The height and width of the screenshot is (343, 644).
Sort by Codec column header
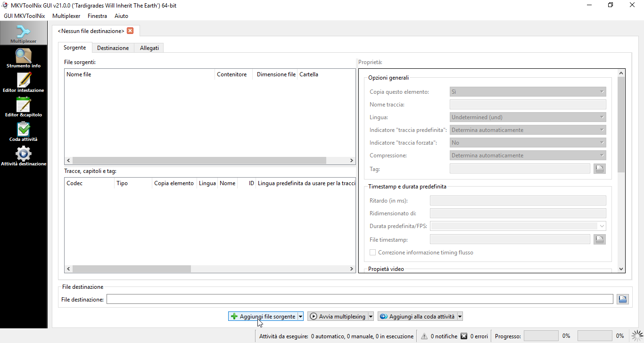coord(90,183)
